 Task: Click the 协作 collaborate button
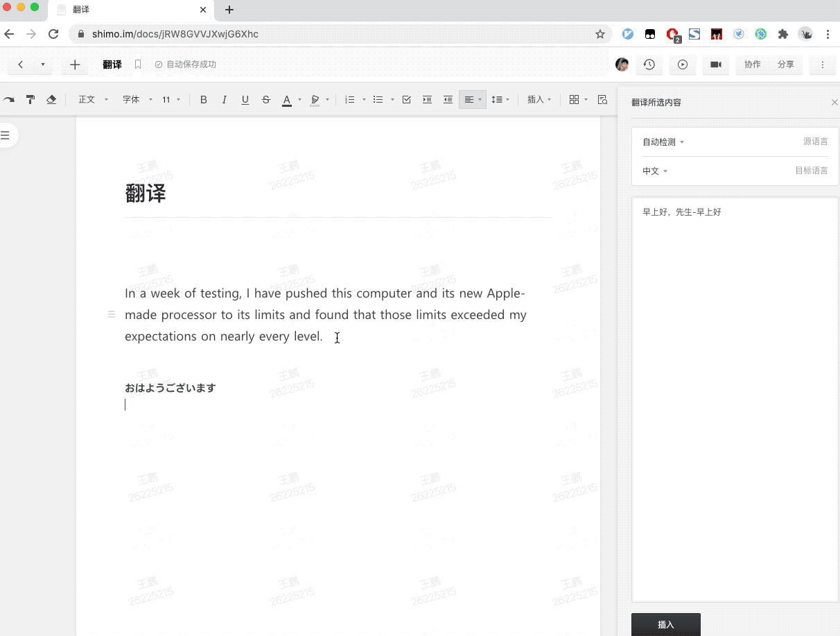point(752,65)
